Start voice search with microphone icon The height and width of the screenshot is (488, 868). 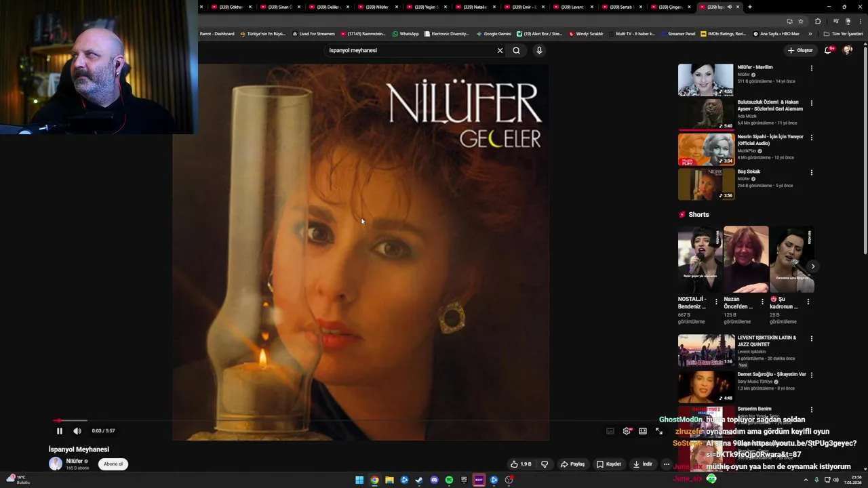[539, 50]
